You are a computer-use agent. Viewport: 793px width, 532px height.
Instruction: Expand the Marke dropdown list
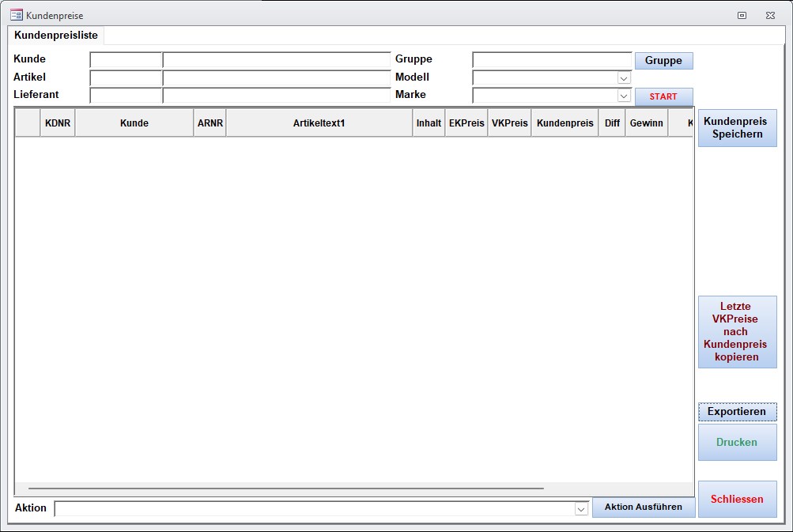tap(624, 96)
